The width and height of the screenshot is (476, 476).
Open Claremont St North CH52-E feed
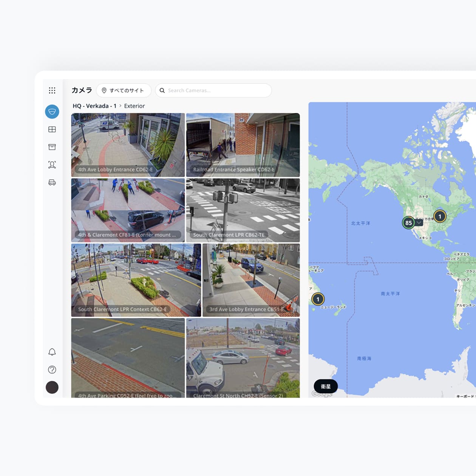tap(243, 358)
